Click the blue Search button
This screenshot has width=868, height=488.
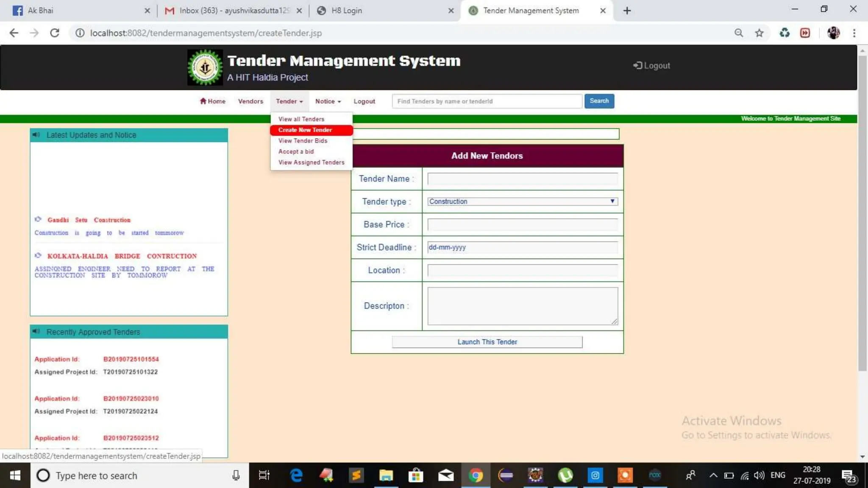tap(599, 101)
